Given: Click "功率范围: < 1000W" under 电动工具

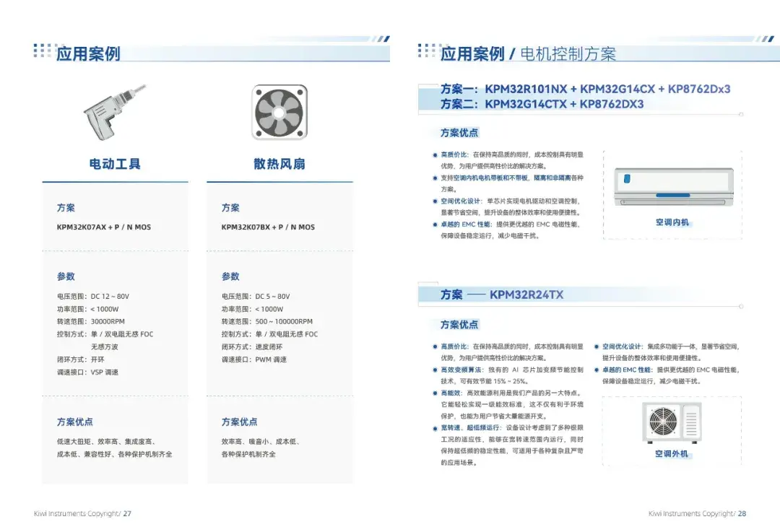Looking at the screenshot, I should pos(88,309).
